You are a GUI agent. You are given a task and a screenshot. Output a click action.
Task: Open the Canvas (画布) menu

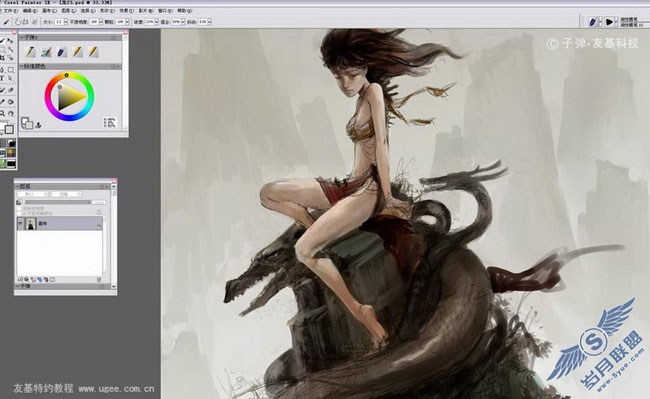pos(49,11)
